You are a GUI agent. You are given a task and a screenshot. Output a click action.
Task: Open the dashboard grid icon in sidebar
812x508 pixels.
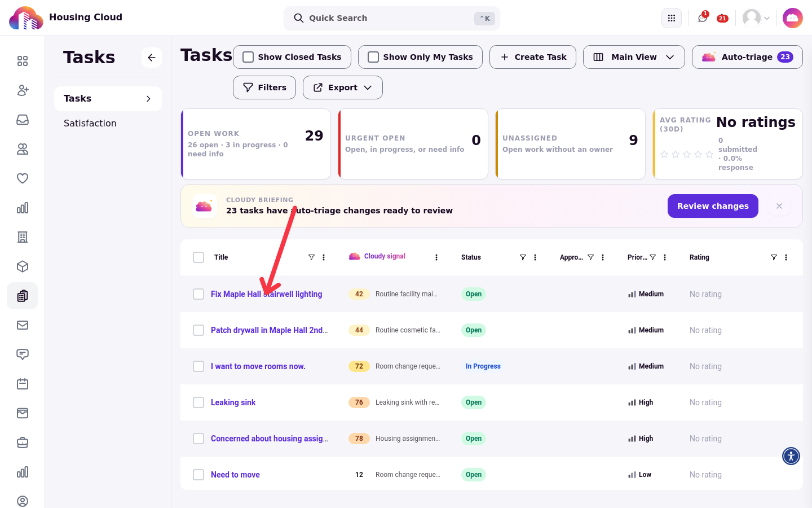pos(23,61)
